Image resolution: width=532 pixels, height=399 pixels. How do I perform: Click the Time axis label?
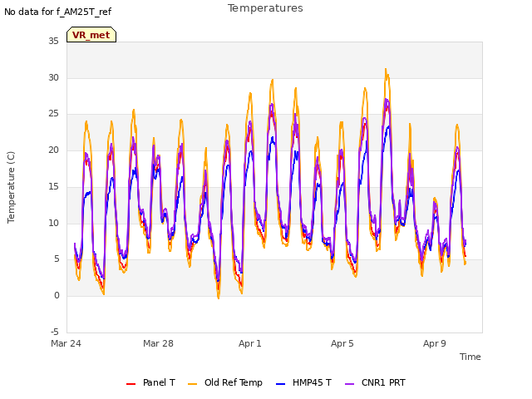(470, 357)
